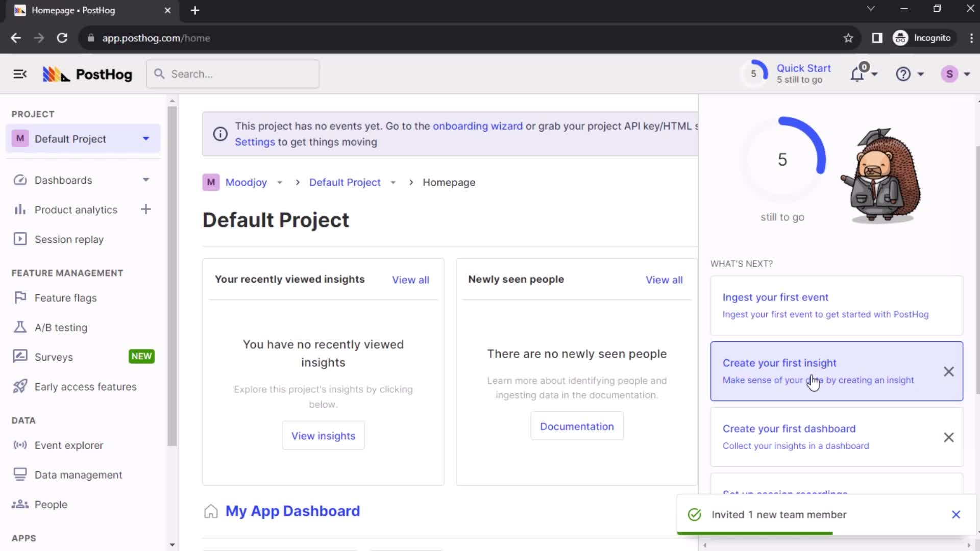Select Early access features menu item
The height and width of the screenshot is (551, 980).
coord(85,386)
